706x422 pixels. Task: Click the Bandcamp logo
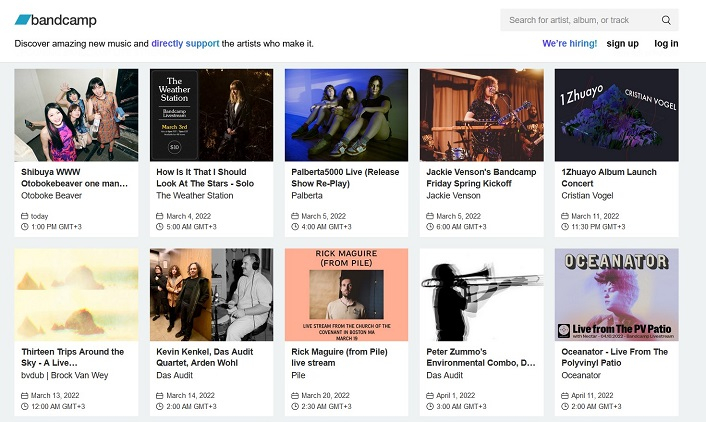tap(55, 20)
